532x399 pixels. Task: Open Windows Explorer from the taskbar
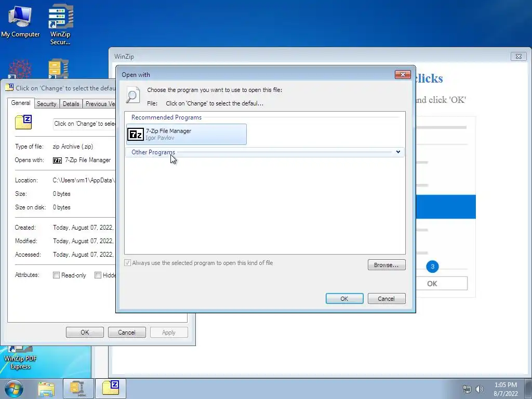pyautogui.click(x=46, y=389)
